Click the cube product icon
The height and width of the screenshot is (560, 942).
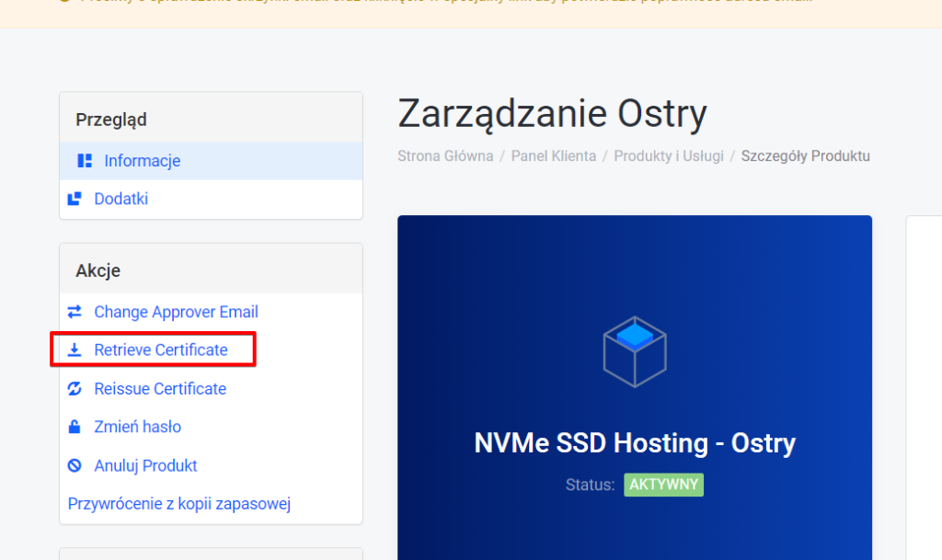pyautogui.click(x=635, y=352)
